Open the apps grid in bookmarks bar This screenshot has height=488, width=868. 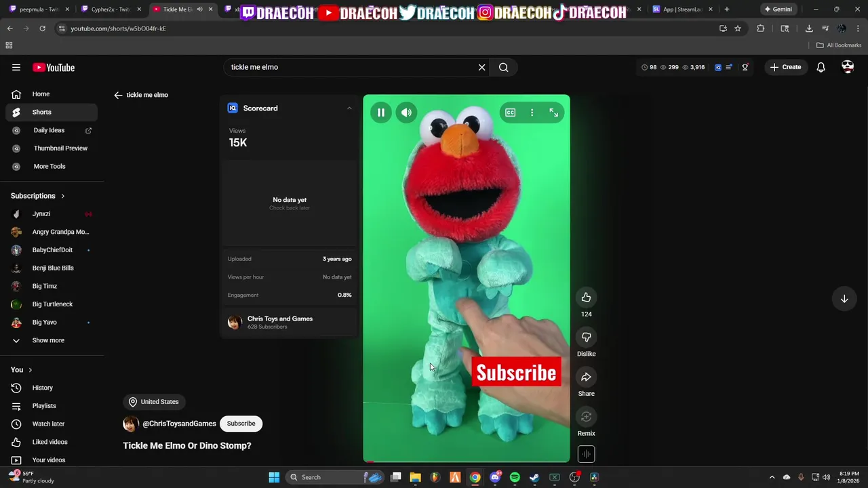9,45
